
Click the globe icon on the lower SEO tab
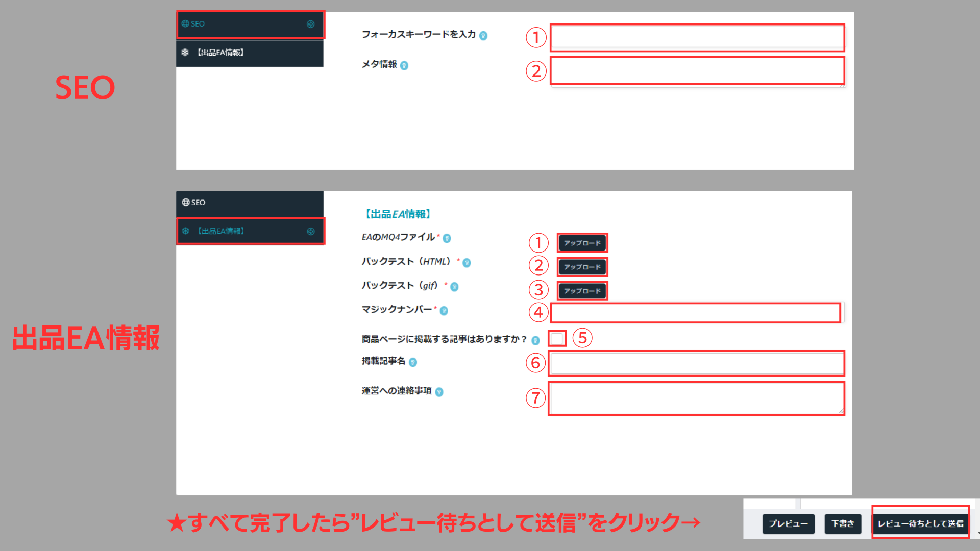(186, 203)
